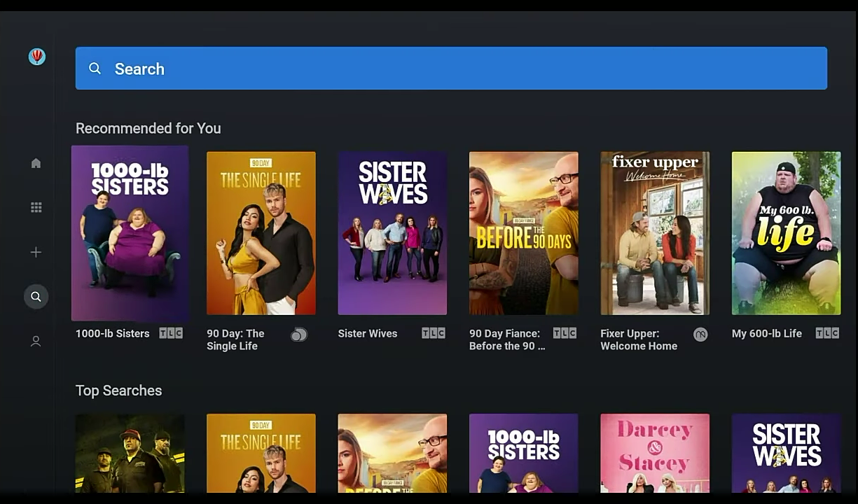Click the TLC logo beside 1000-lb Sisters
Viewport: 858px width, 504px height.
pyautogui.click(x=171, y=333)
